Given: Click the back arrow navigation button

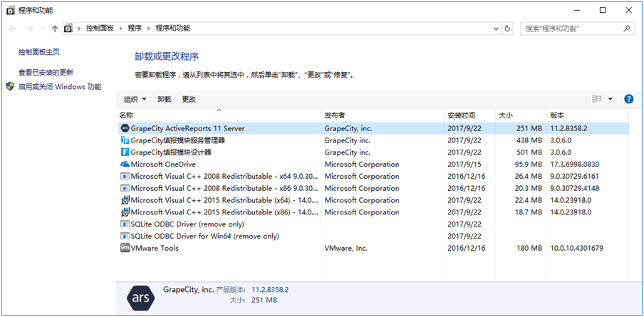Looking at the screenshot, I should tap(13, 28).
